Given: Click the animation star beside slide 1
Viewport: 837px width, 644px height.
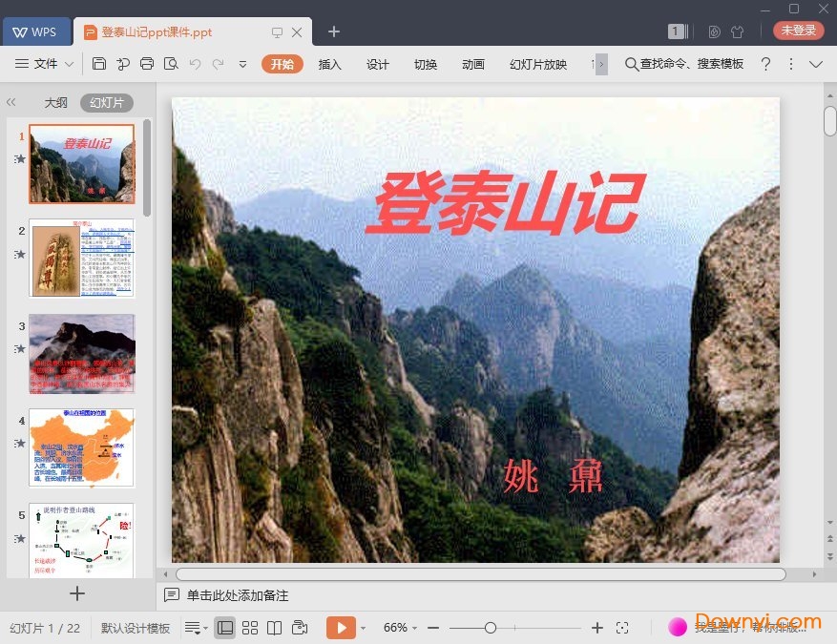Looking at the screenshot, I should pyautogui.click(x=20, y=159).
